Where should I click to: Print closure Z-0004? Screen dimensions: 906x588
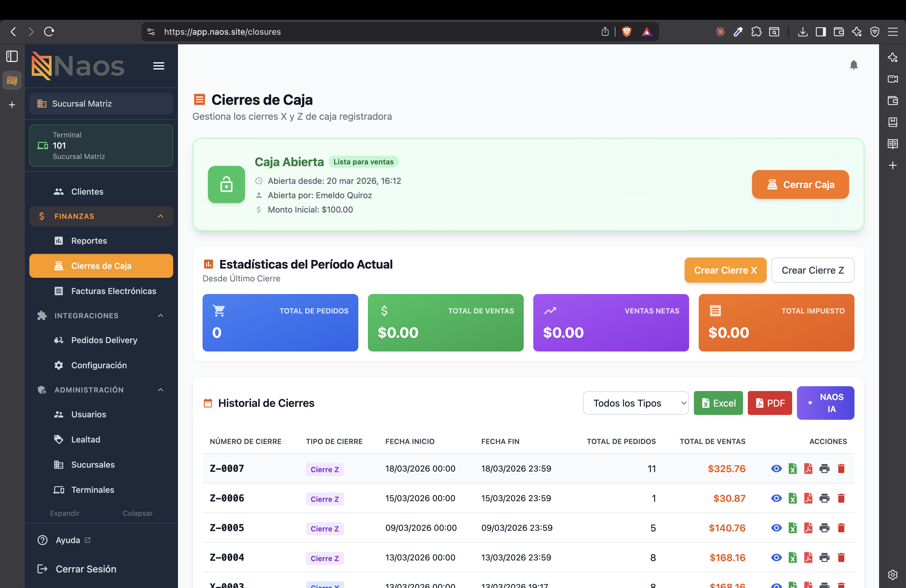824,557
